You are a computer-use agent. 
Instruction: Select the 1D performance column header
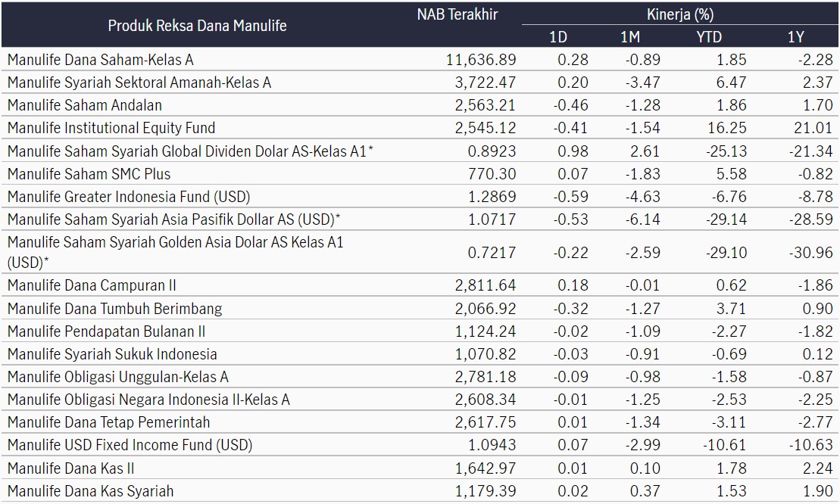click(558, 37)
